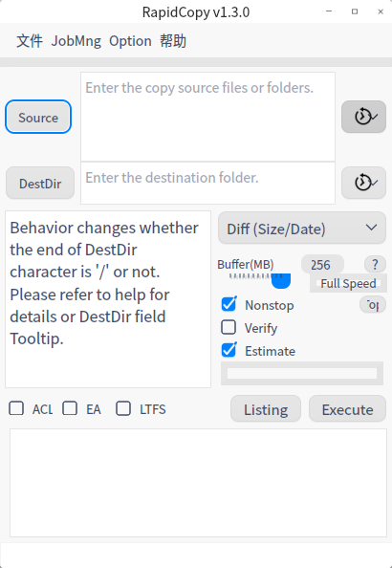Click the behavior help text area
The image size is (392, 568).
[108, 299]
